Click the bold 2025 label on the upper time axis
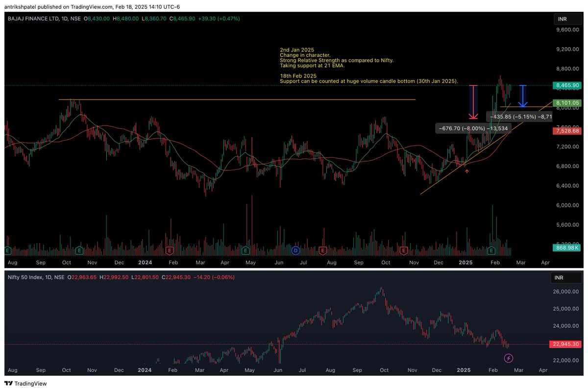The height and width of the screenshot is (391, 588). click(465, 263)
